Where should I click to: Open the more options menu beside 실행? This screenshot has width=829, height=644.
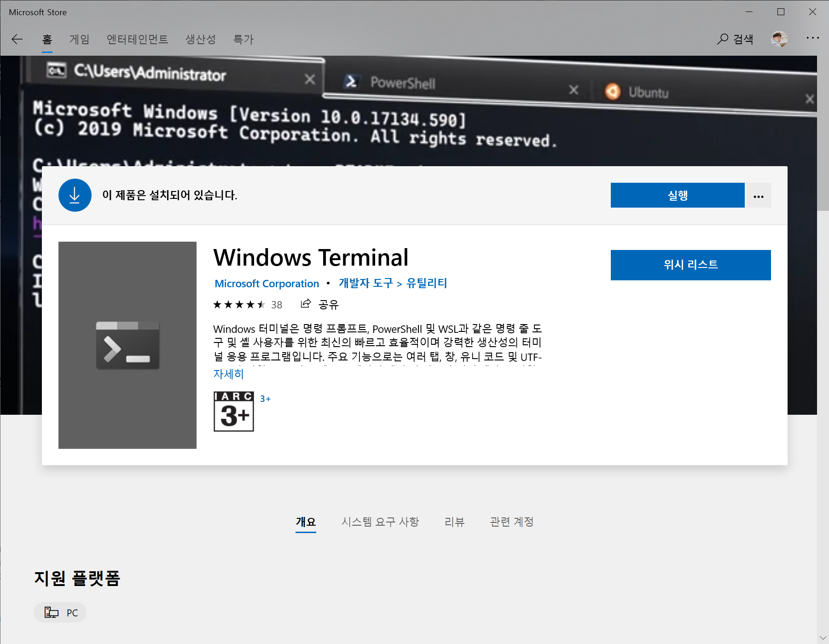pyautogui.click(x=758, y=195)
